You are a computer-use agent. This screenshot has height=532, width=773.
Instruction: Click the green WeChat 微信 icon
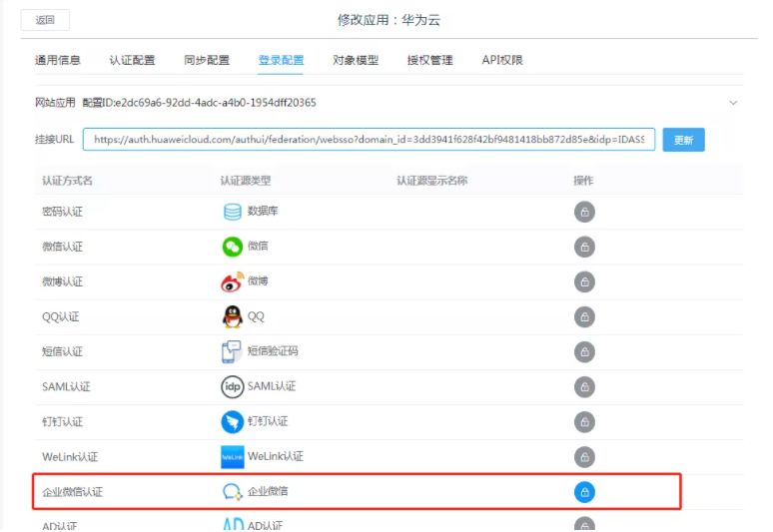coord(232,247)
